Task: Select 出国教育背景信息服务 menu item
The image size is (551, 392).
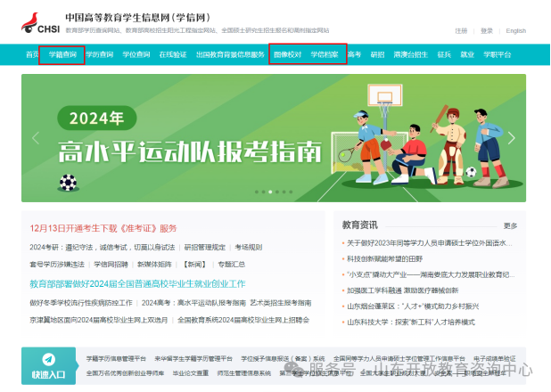Action: [x=230, y=54]
